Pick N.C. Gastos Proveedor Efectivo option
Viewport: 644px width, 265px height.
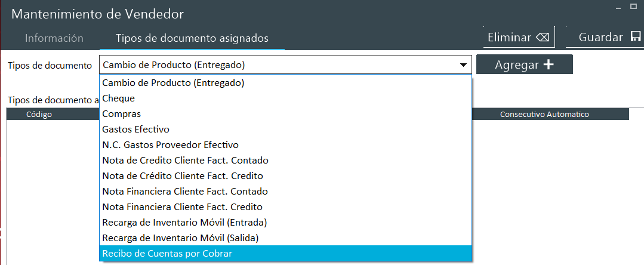click(171, 145)
